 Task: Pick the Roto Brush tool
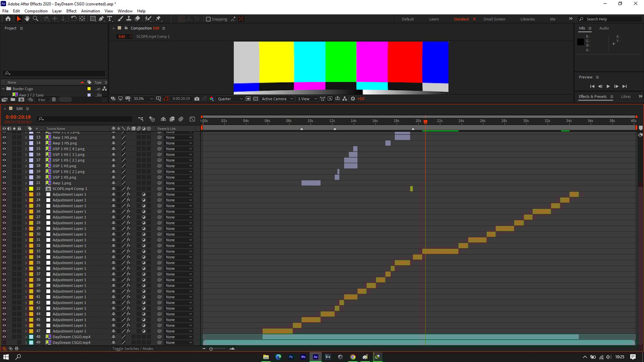pyautogui.click(x=148, y=19)
